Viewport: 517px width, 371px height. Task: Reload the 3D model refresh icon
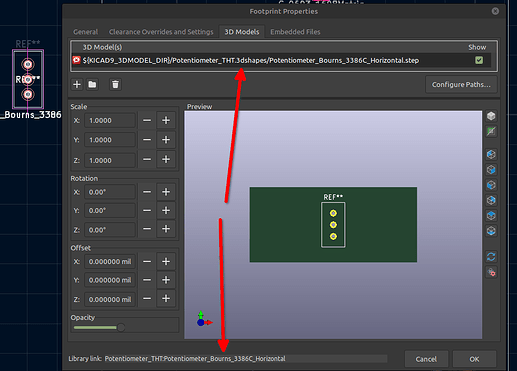point(491,257)
